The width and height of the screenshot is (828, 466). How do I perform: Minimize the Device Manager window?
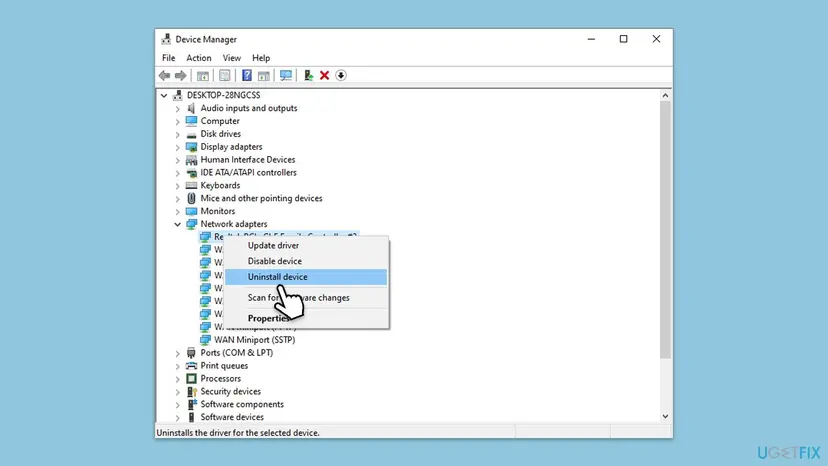tap(591, 39)
